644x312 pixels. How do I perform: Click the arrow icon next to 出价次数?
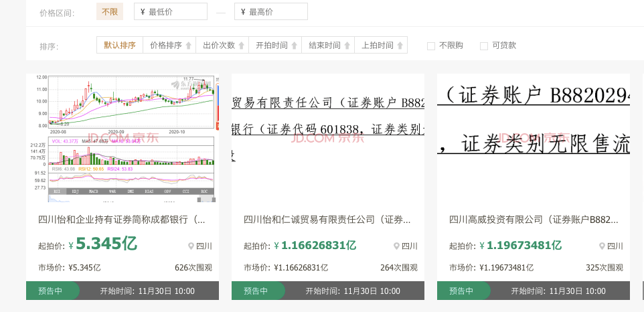click(x=242, y=46)
